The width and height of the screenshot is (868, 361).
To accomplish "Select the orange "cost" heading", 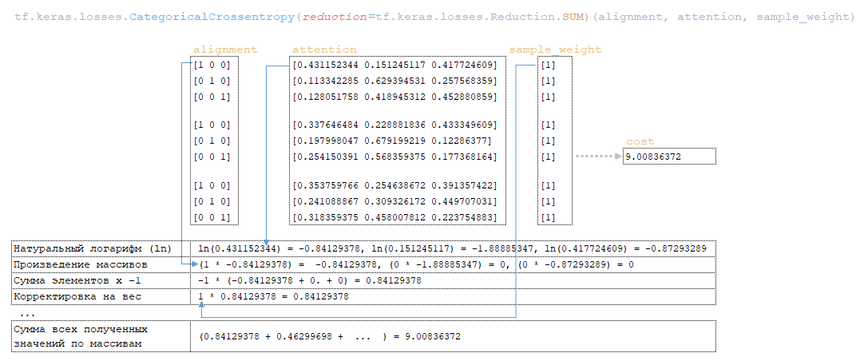I will [640, 141].
